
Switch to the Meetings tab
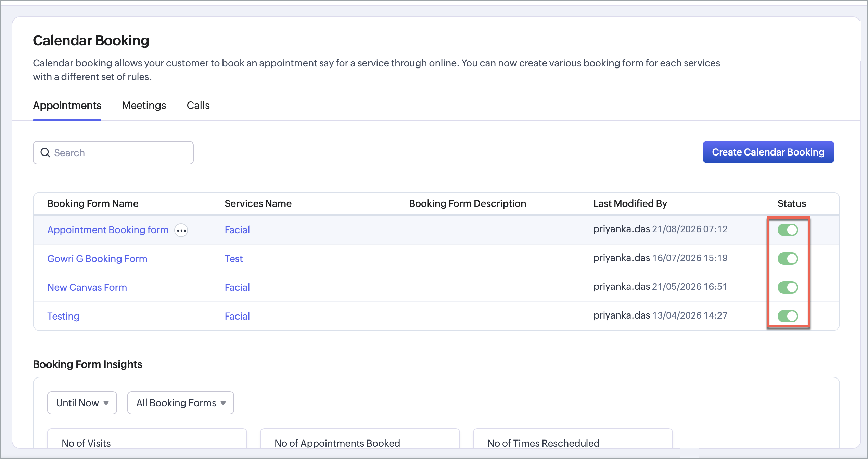coord(144,105)
